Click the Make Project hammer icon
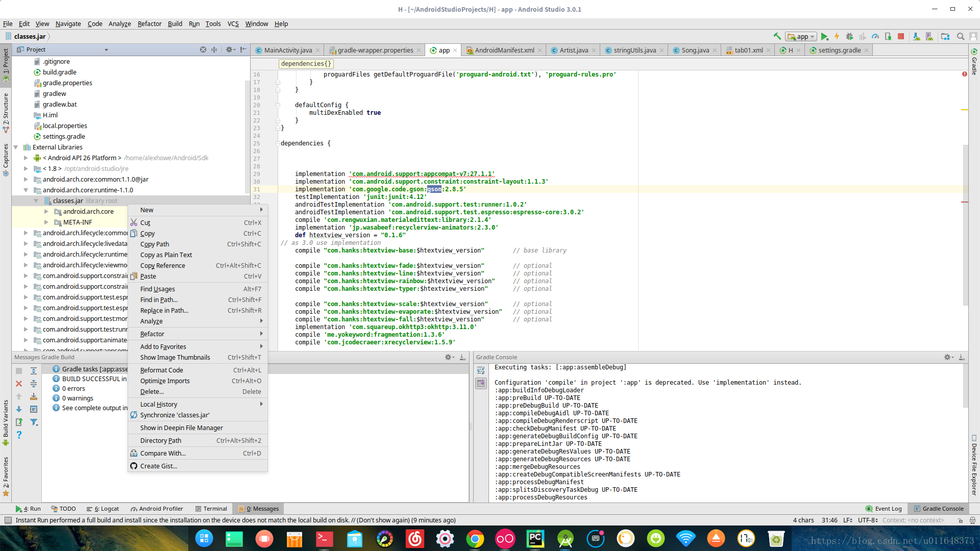980x551 pixels. point(777,36)
